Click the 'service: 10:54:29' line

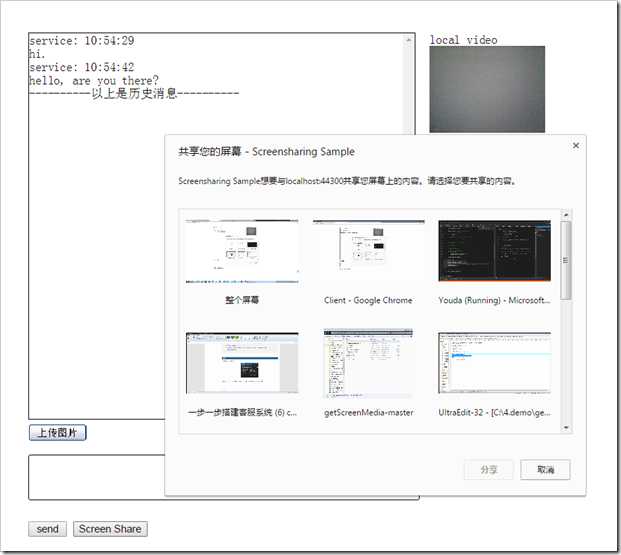click(x=82, y=40)
